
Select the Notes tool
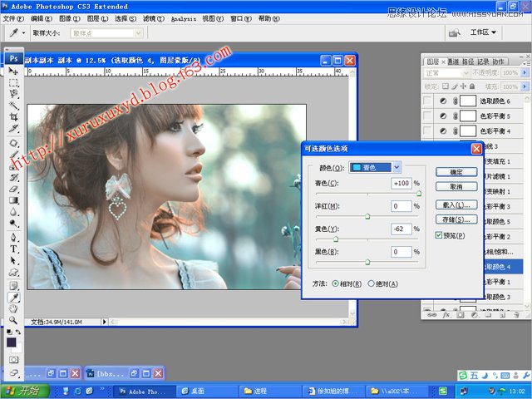(x=13, y=286)
